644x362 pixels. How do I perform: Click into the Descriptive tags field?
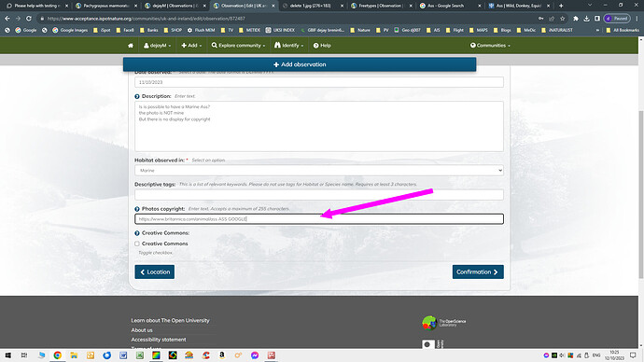[319, 195]
